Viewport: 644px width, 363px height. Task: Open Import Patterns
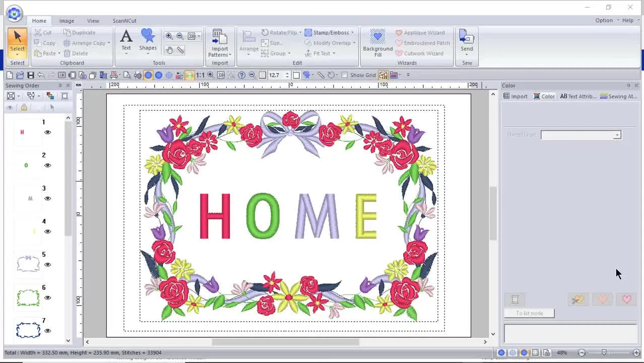click(x=220, y=43)
